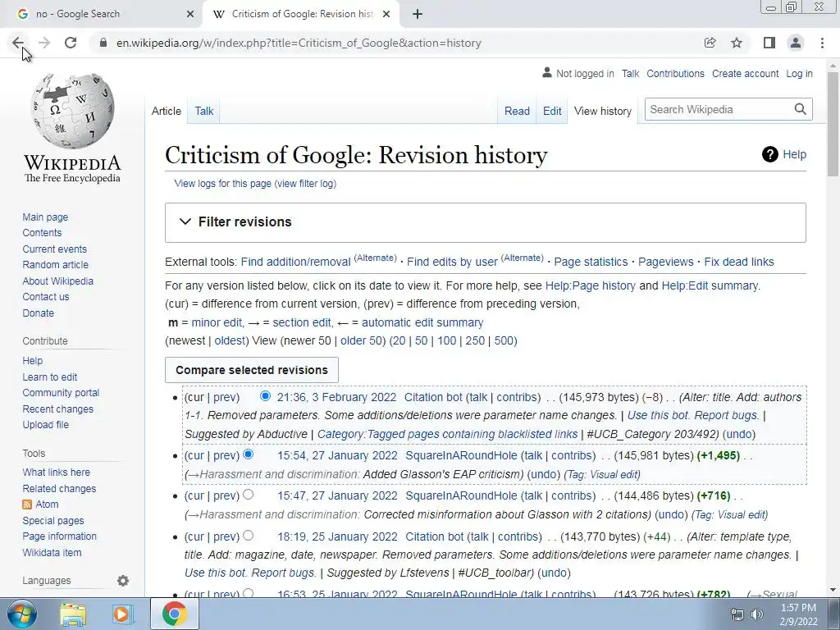Open the media player taskbar icon

[122, 614]
